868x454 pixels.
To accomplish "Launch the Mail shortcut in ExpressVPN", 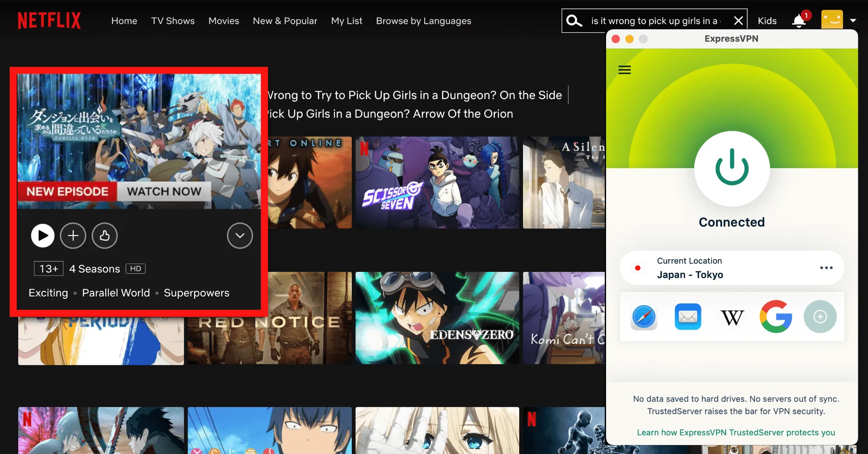I will point(688,317).
